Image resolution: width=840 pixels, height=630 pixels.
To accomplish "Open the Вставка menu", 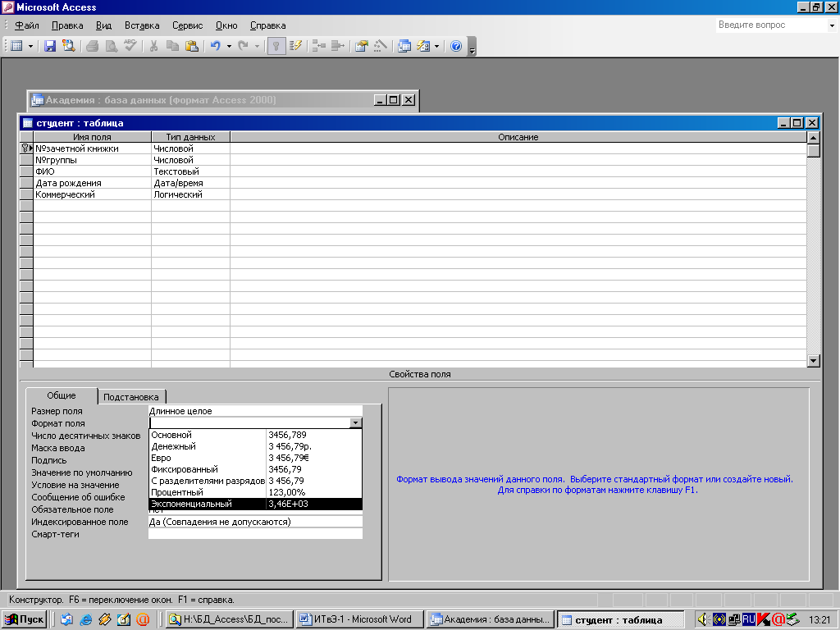I will (141, 25).
